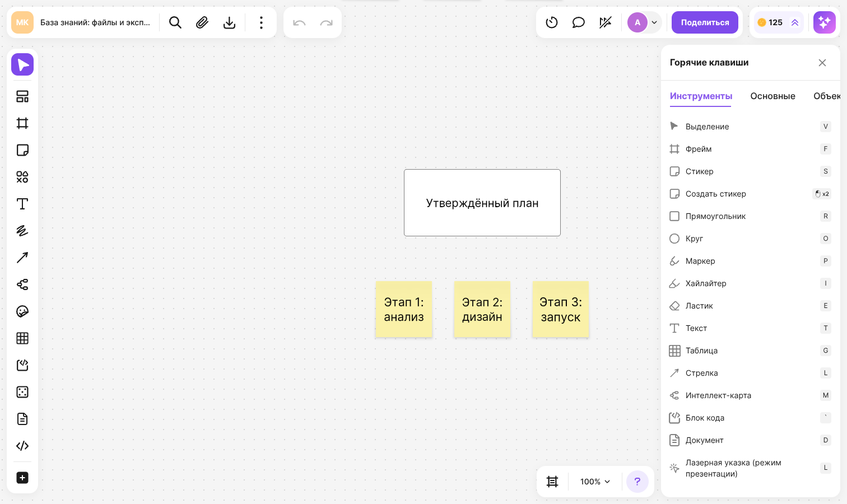Activate the text tool in left toolbar
This screenshot has width=847, height=504.
coord(22,204)
